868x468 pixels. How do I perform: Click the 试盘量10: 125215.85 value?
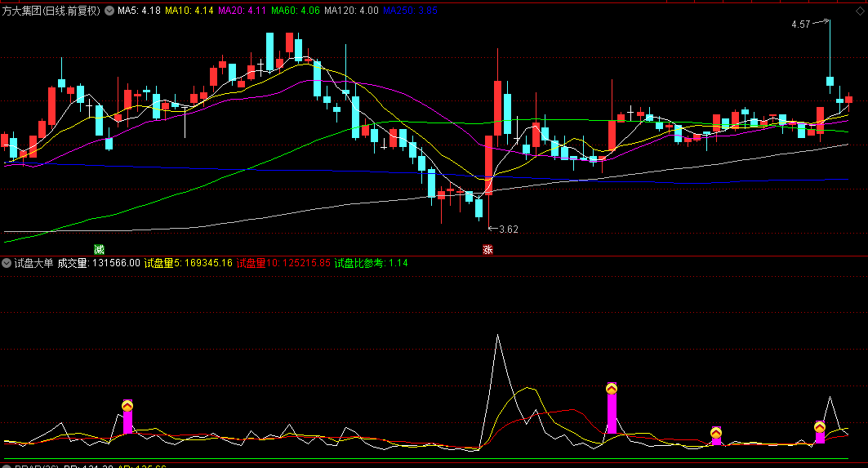[283, 263]
